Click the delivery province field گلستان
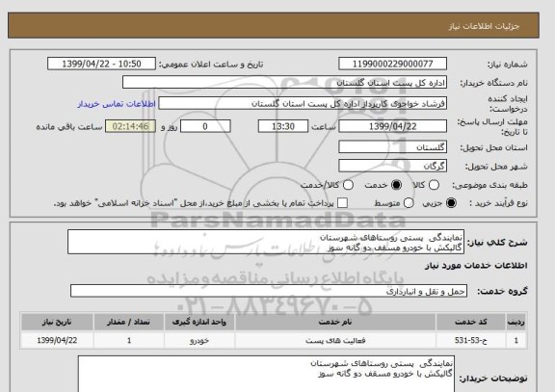Screen dimensions: 555x392 point(392,147)
